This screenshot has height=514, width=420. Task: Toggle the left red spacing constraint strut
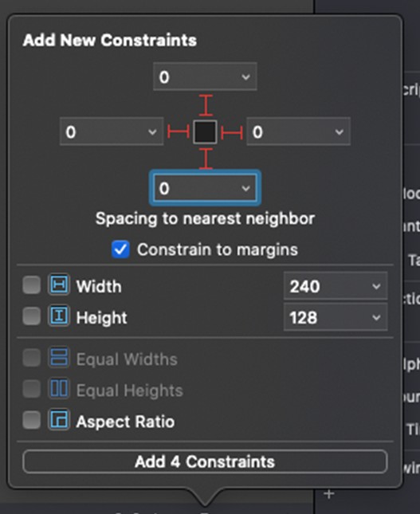179,131
